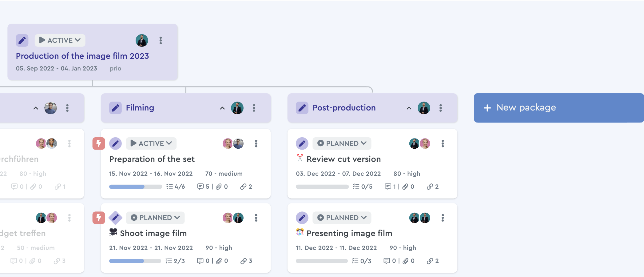This screenshot has width=644, height=277.
Task: Open checklist 0/5 on Review cut version
Action: pos(362,187)
